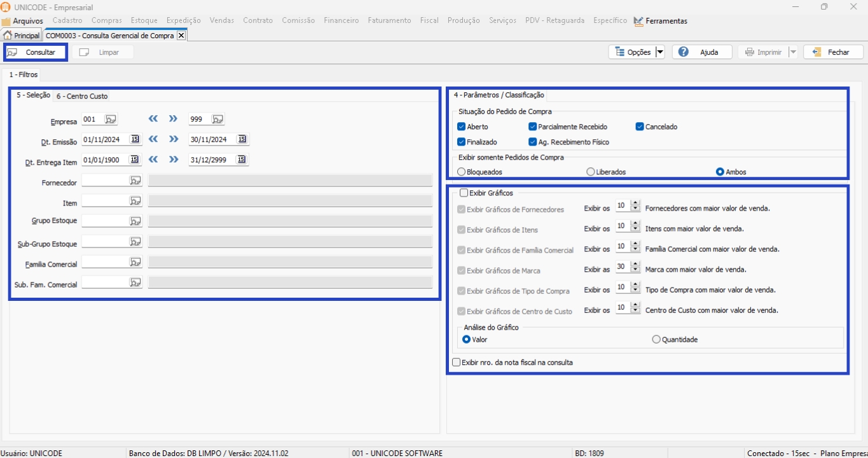Open lookup for Grupo Estoque field

pos(135,221)
